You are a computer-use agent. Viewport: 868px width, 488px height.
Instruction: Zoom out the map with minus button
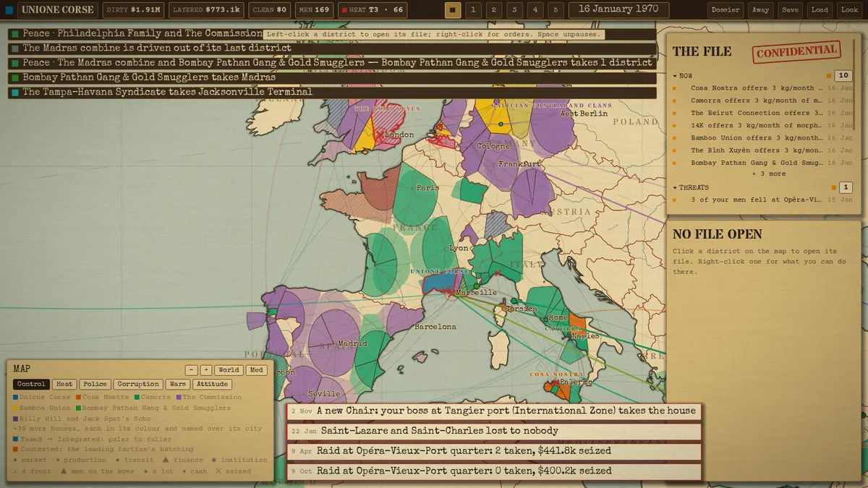192,370
